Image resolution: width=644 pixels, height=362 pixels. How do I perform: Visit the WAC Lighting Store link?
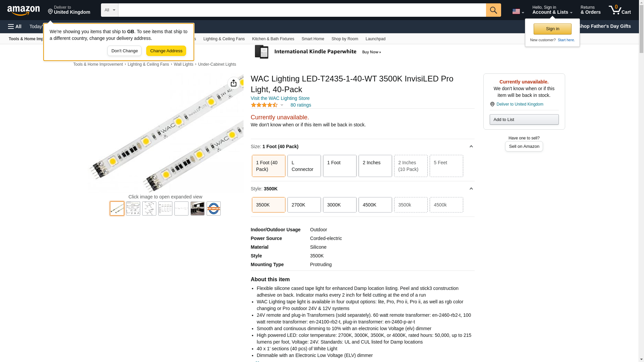[280, 98]
